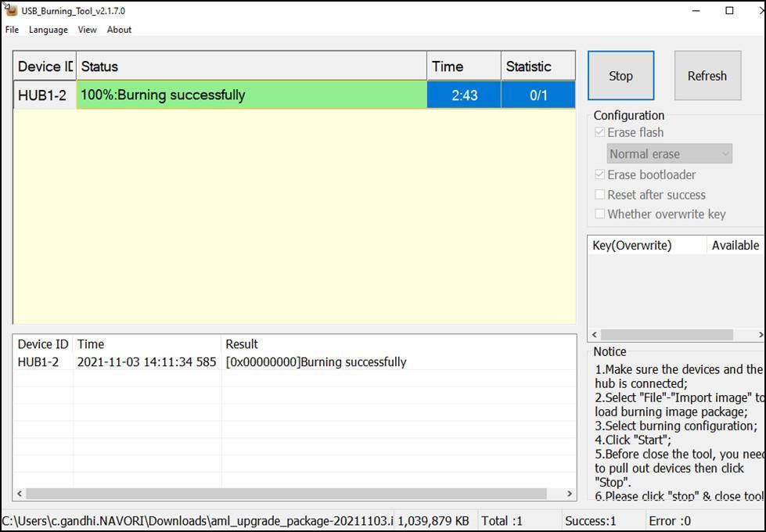
Task: Enable Whether overwrite key checkbox
Action: (x=599, y=214)
